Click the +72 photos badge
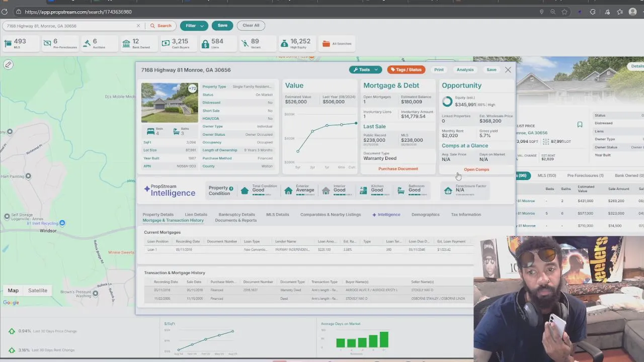Screen dimensions: 644x362 click(x=192, y=88)
